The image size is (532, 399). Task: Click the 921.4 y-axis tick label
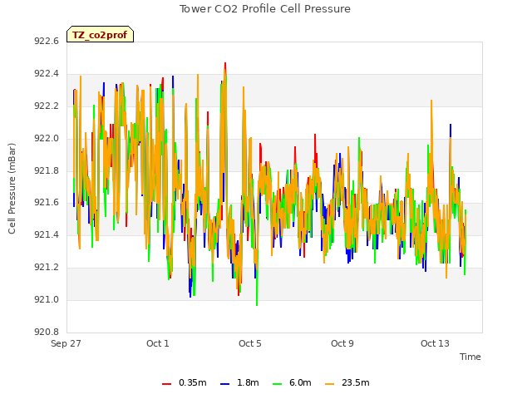47,234
